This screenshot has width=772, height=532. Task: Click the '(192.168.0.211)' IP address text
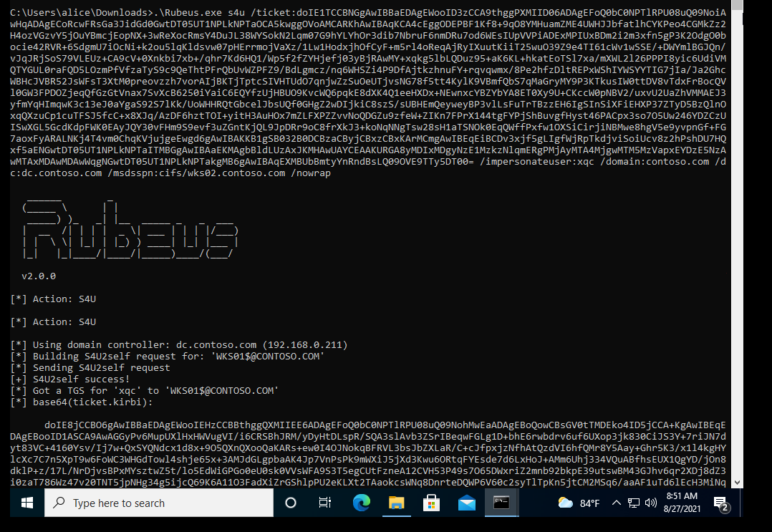coord(305,345)
